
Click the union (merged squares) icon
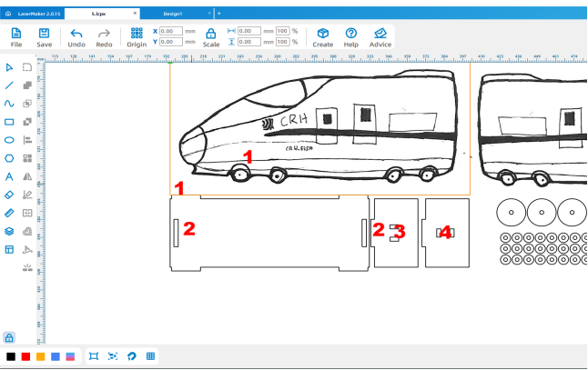click(27, 85)
